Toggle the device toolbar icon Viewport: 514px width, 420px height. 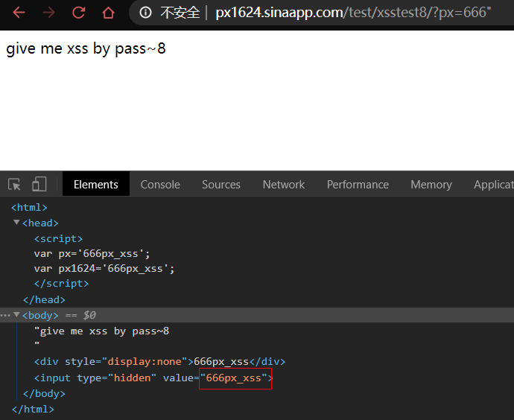[39, 185]
